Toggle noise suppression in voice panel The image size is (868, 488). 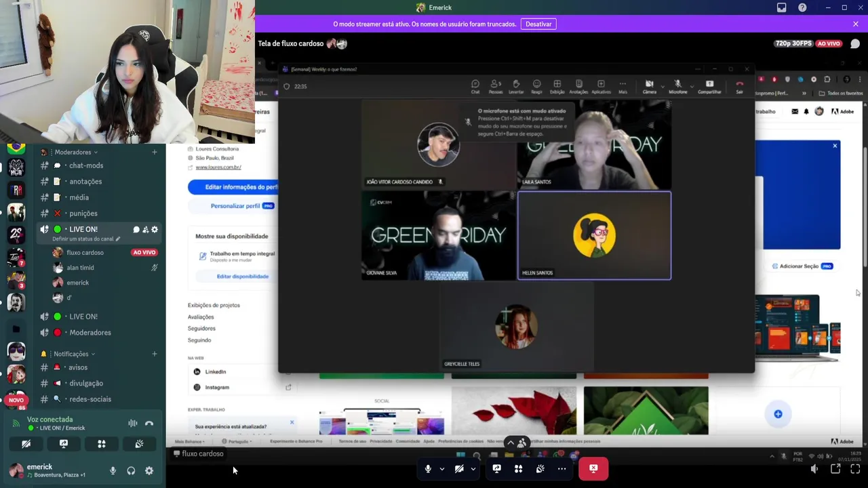click(133, 424)
